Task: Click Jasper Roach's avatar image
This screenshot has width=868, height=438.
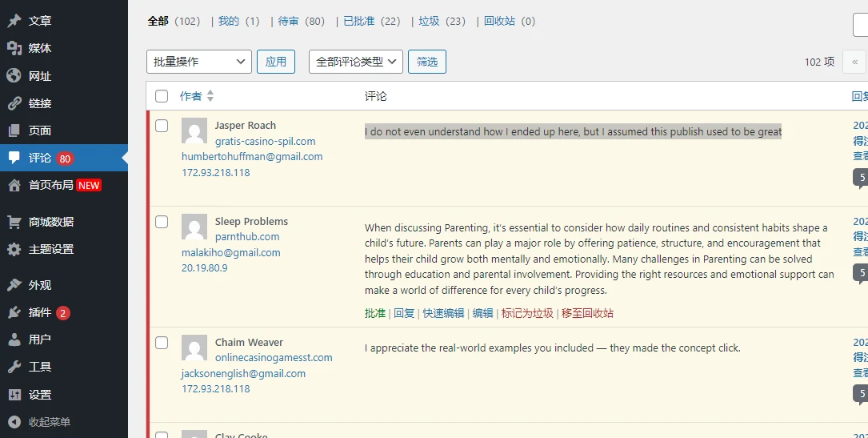Action: click(194, 131)
